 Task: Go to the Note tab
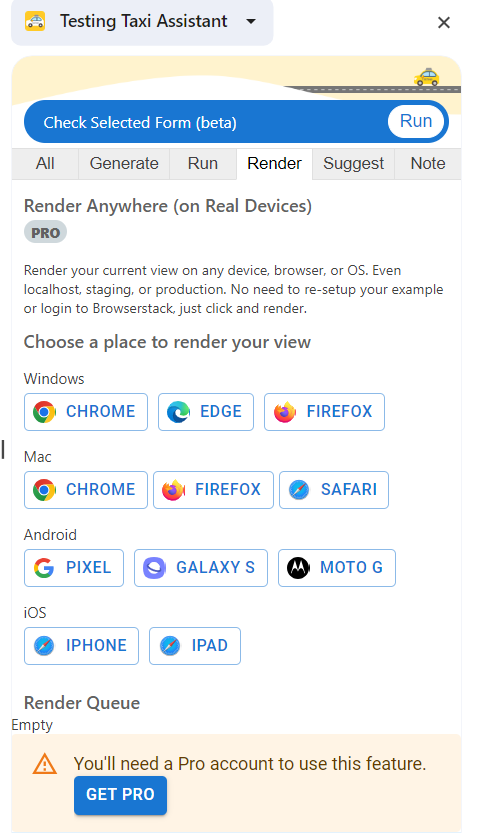(x=428, y=164)
